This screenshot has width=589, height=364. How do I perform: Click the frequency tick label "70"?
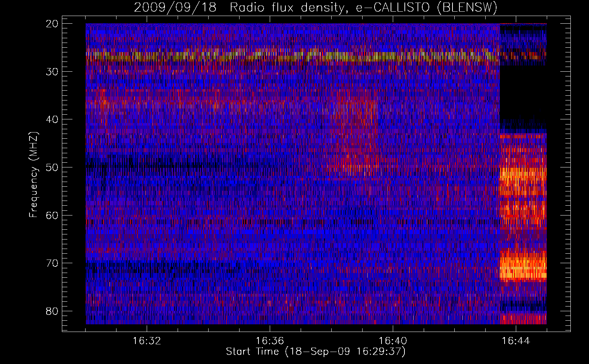52,264
